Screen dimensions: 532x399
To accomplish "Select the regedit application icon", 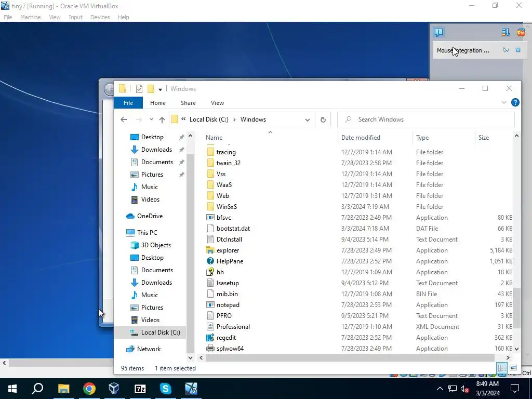I will pos(210,338).
